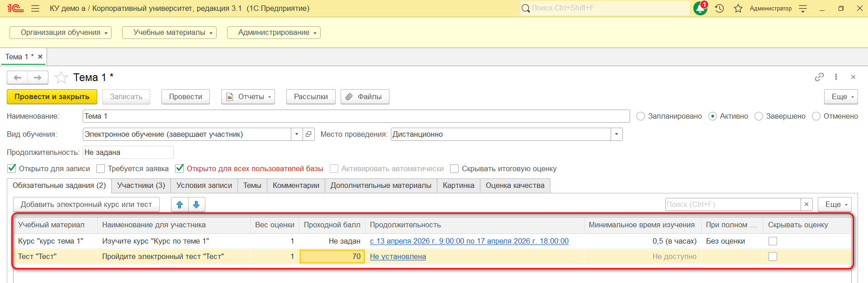Open the 1C main menu logo
The image size is (868, 283).
coord(15,8)
